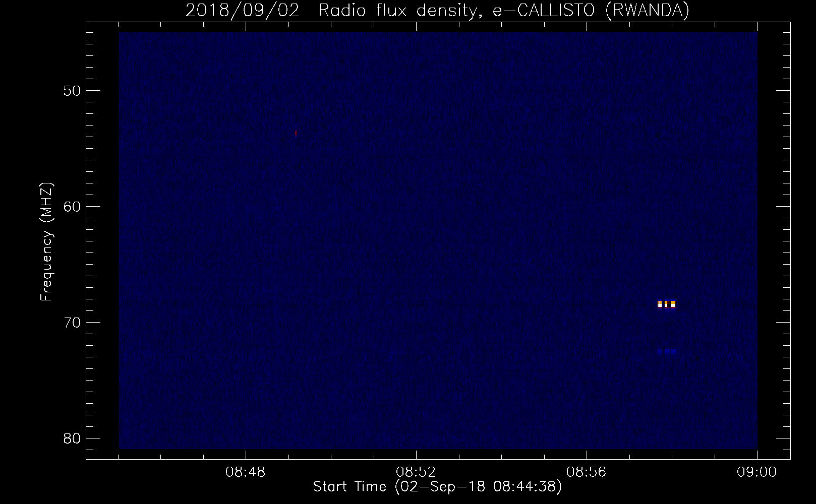Viewport: 816px width, 504px height.
Task: Click the 'Frequency (MHZ)' axis label
Action: coord(46,242)
